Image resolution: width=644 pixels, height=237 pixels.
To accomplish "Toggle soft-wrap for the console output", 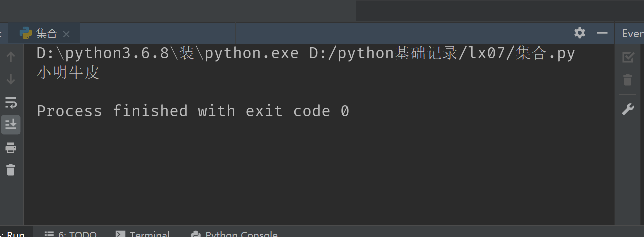I will [11, 103].
